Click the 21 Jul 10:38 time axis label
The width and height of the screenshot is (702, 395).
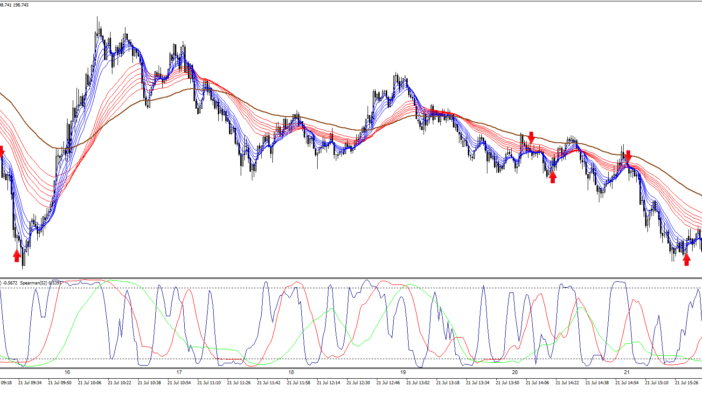tap(149, 383)
